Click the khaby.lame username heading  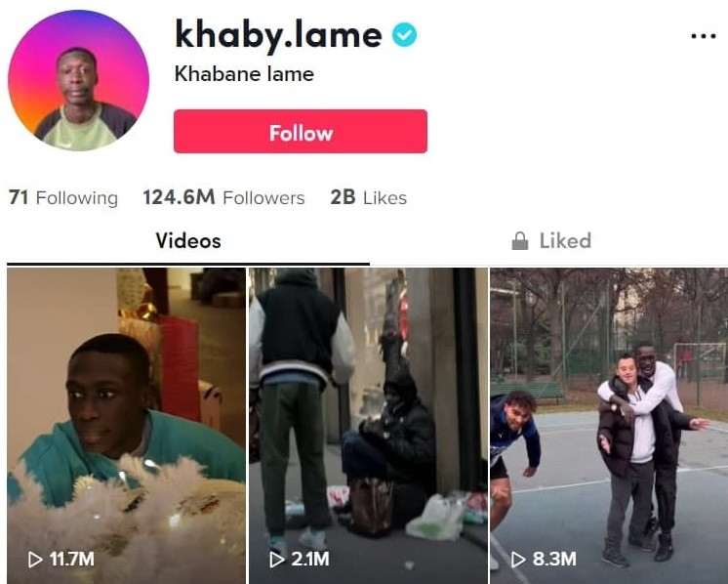click(278, 35)
